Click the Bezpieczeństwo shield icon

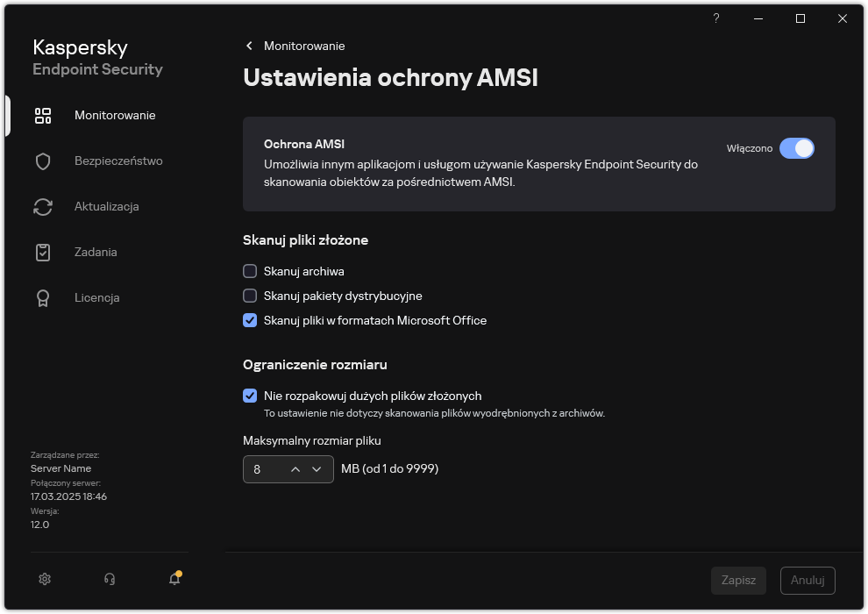pos(43,161)
